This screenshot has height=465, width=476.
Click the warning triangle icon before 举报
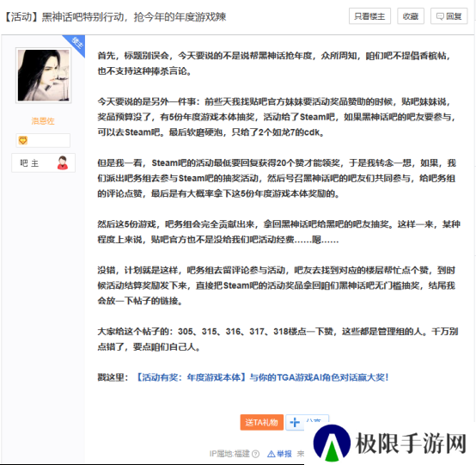coord(272,454)
